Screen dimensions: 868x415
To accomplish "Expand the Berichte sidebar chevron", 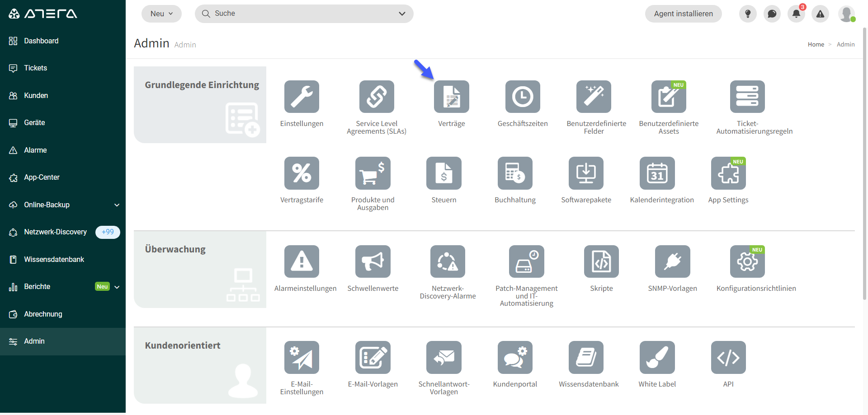I will tap(117, 287).
